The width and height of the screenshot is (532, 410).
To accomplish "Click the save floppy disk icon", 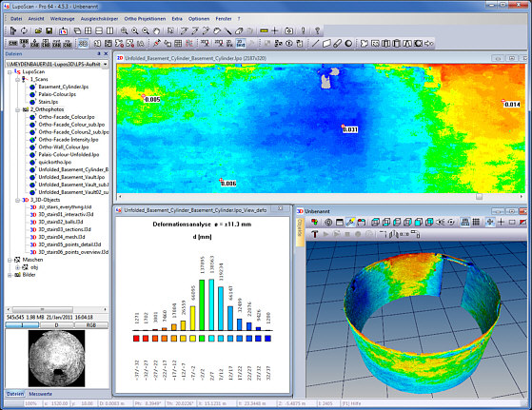I will (x=49, y=30).
